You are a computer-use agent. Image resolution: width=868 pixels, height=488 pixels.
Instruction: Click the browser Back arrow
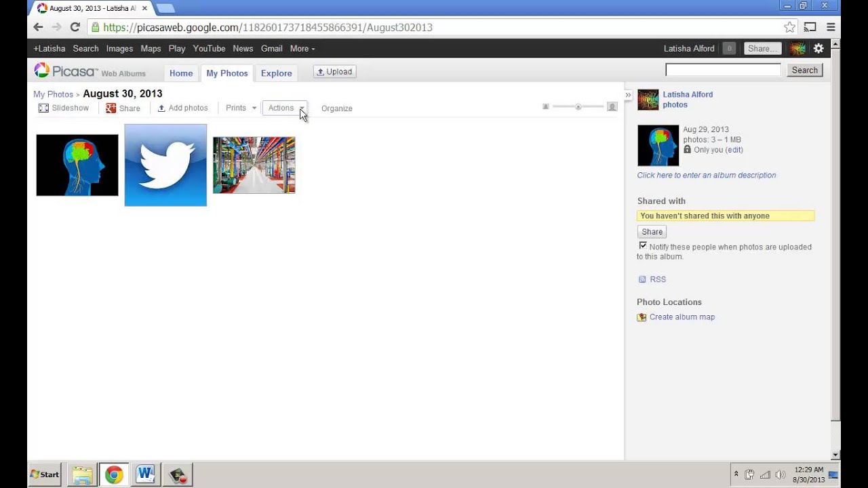[x=39, y=27]
